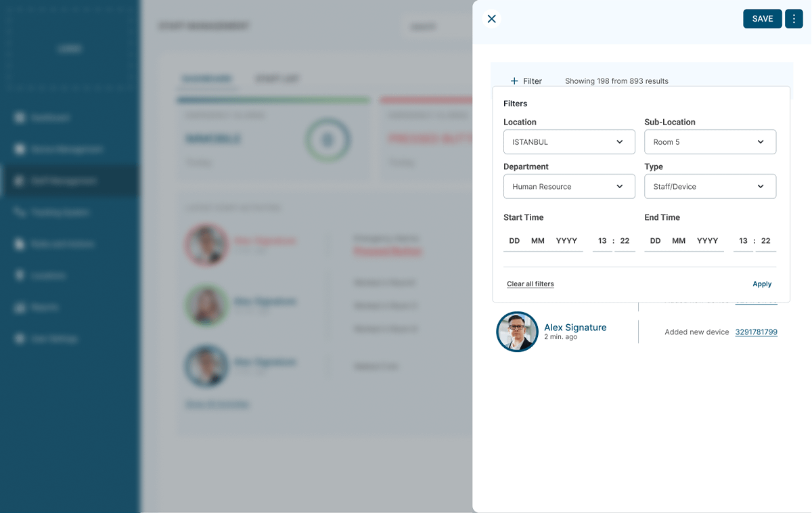Click the Start Time DD day field
Screen dimensions: 812x513
click(x=514, y=241)
